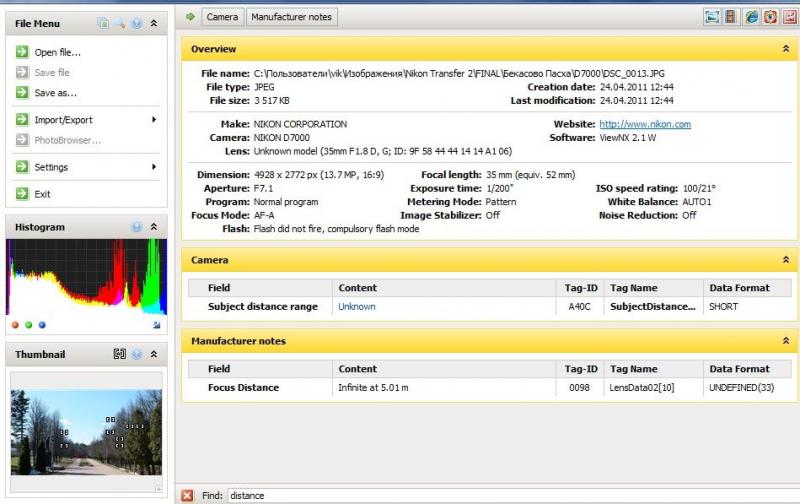800x504 pixels.
Task: Click the 100/21° ISO speed value
Action: coord(699,188)
